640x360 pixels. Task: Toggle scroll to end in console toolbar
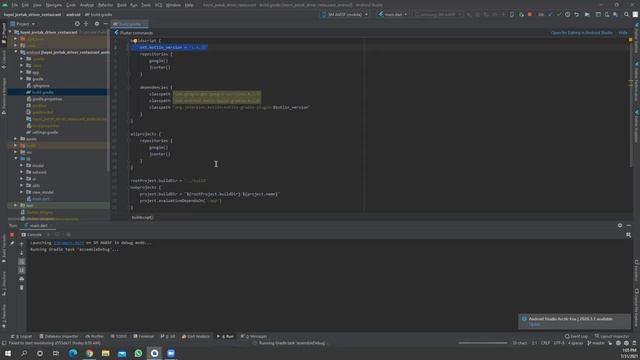tap(22, 270)
